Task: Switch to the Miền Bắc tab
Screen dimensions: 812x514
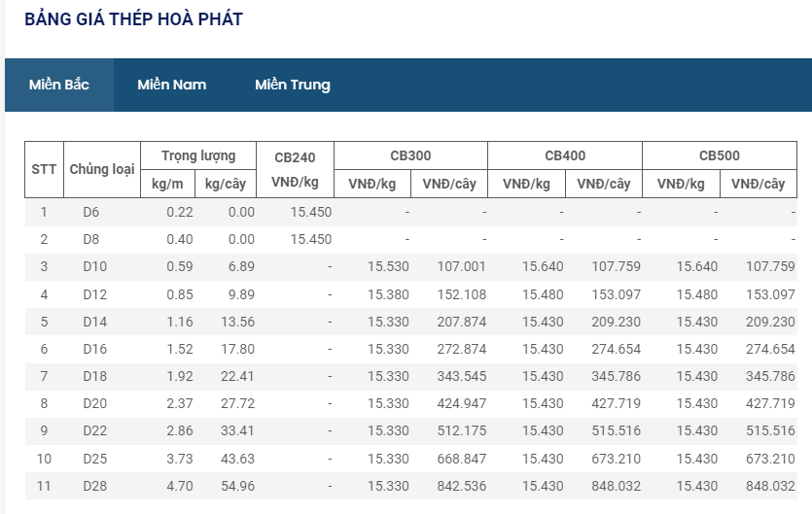Action: 59,85
